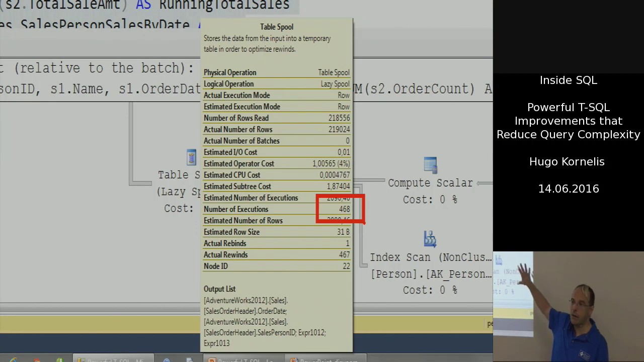The width and height of the screenshot is (644, 362).
Task: Click the 'Estimated Subtree Cost' row
Action: [277, 187]
